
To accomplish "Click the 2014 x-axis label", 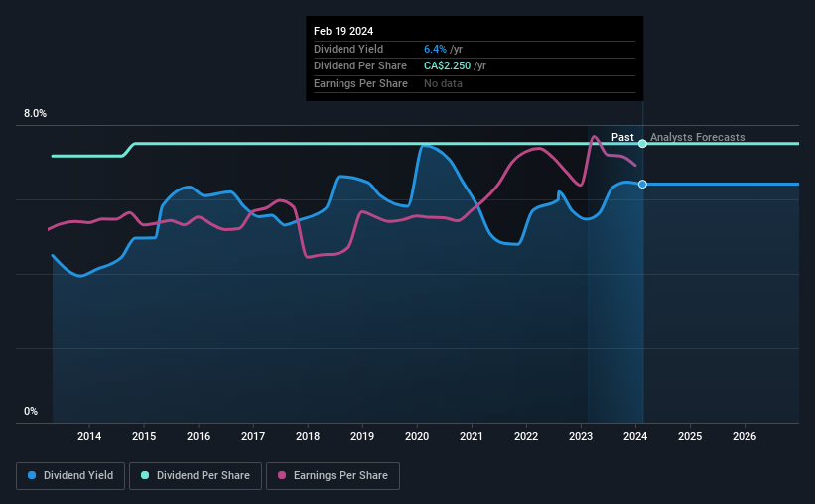I will click(x=89, y=436).
